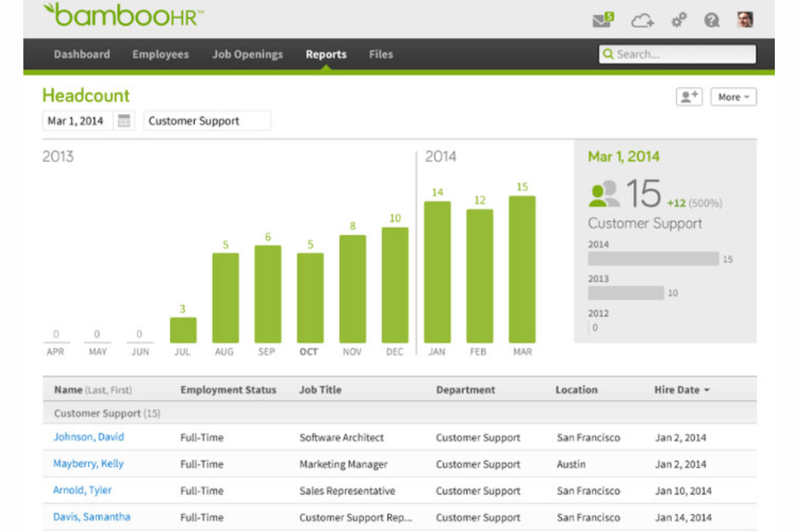Image resolution: width=798 pixels, height=532 pixels.
Task: Open your profile avatar picture
Action: point(746,19)
